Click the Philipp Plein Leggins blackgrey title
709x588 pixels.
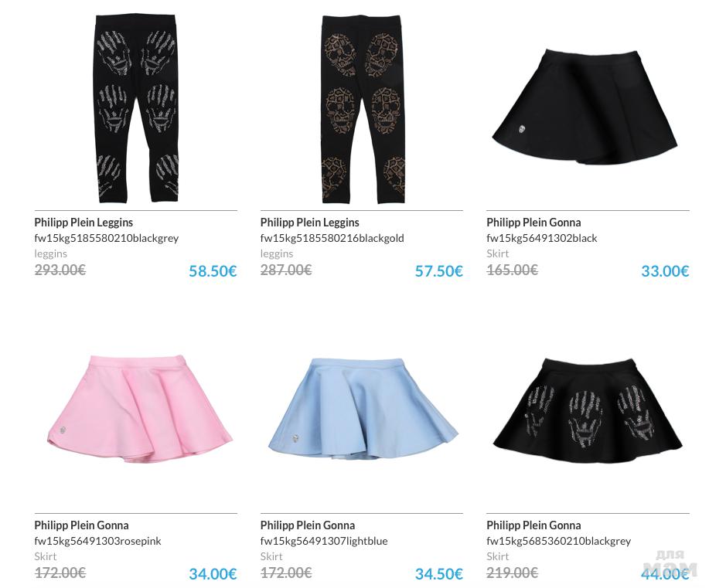coord(84,223)
